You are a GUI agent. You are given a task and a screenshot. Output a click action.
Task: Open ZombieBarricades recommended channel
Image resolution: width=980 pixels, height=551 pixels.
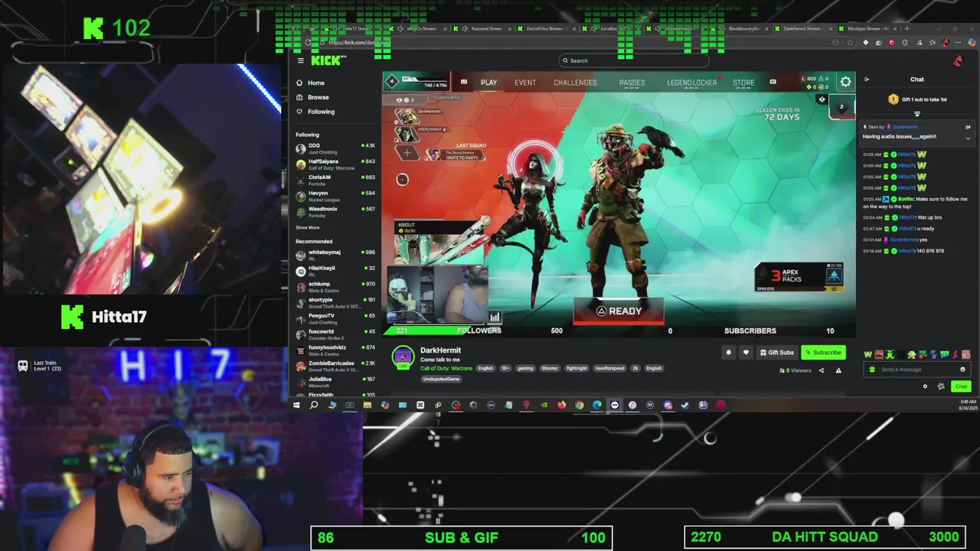335,366
